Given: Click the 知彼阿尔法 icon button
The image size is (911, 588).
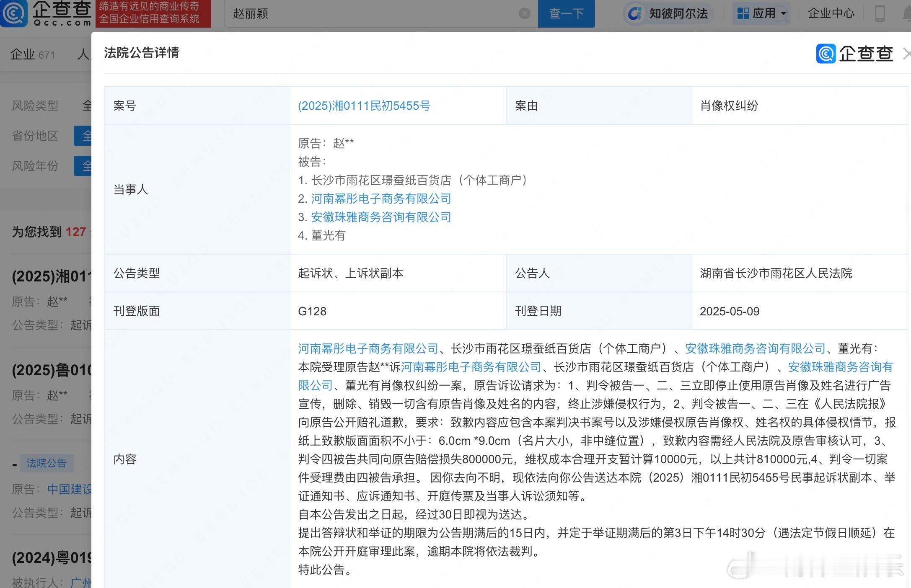Looking at the screenshot, I should (x=635, y=13).
